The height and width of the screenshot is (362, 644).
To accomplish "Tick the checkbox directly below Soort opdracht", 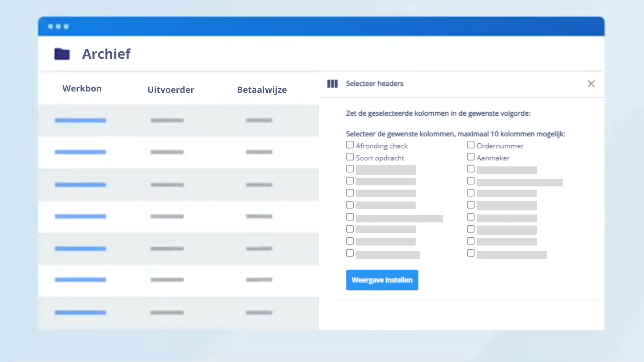I will tap(350, 169).
